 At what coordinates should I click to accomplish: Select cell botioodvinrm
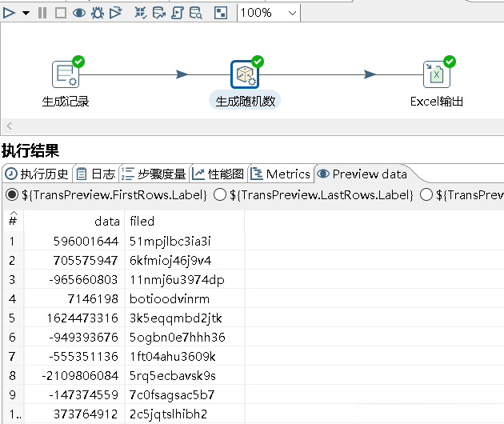pyautogui.click(x=185, y=298)
